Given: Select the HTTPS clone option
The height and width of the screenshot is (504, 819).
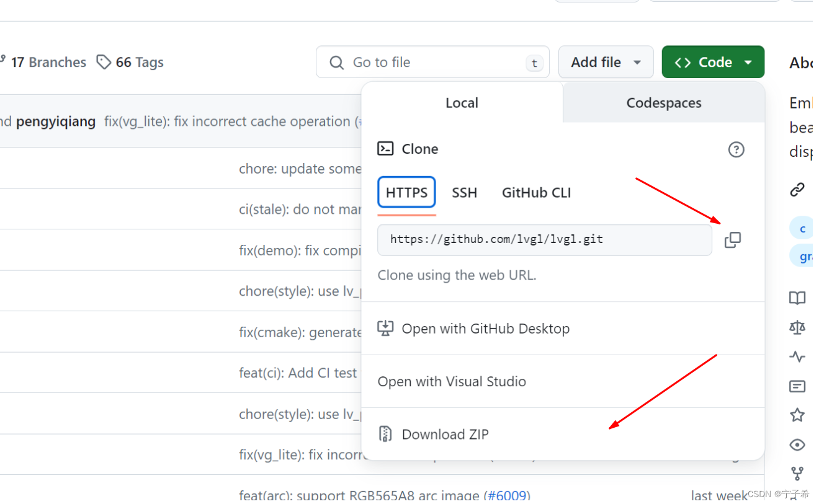Looking at the screenshot, I should (x=406, y=193).
